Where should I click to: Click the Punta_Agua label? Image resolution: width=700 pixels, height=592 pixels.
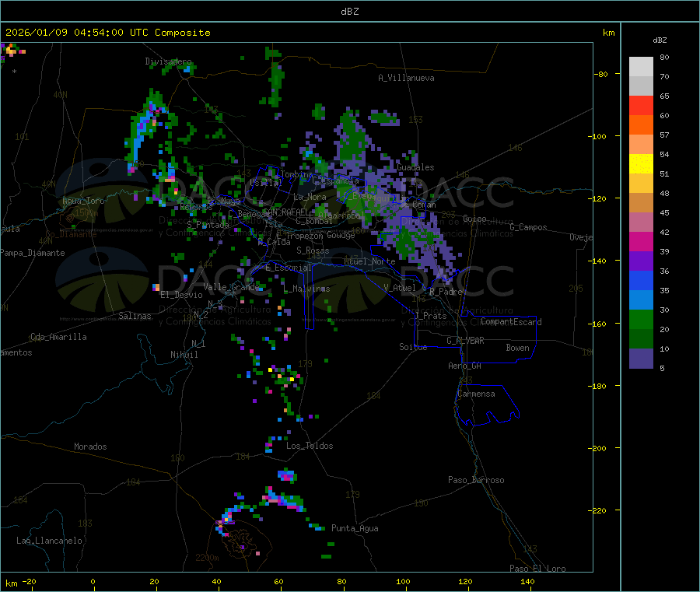click(355, 528)
